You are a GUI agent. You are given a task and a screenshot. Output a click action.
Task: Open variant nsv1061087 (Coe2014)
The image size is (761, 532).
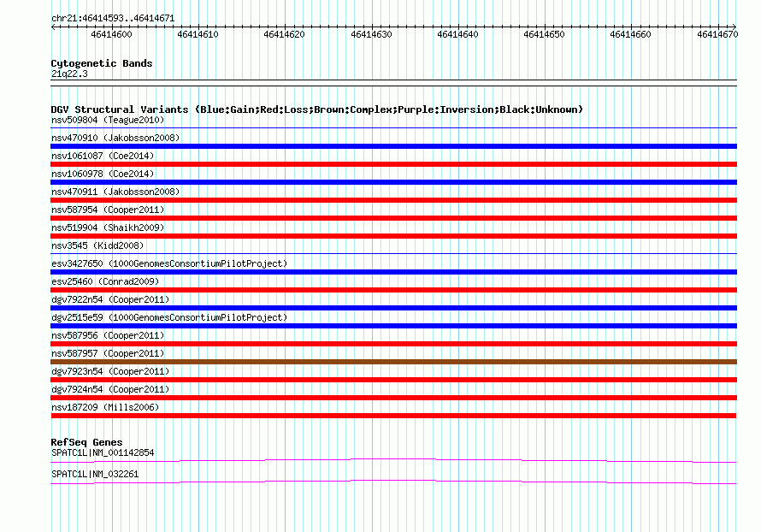pyautogui.click(x=103, y=156)
